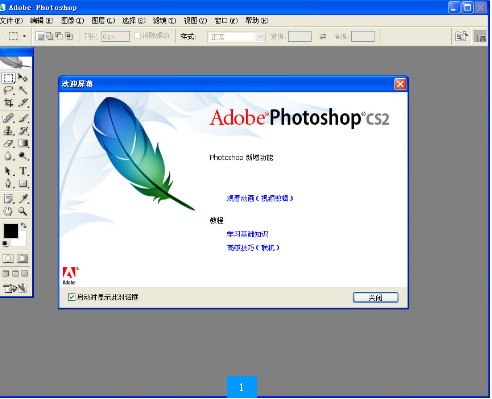
Task: Select the Blur tool
Action: point(8,156)
